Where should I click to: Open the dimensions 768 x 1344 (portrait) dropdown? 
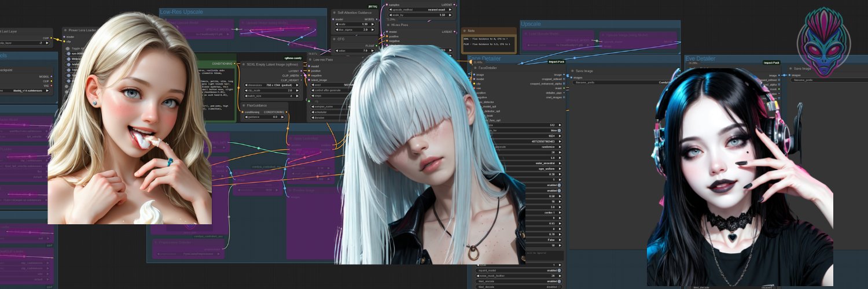coord(271,85)
